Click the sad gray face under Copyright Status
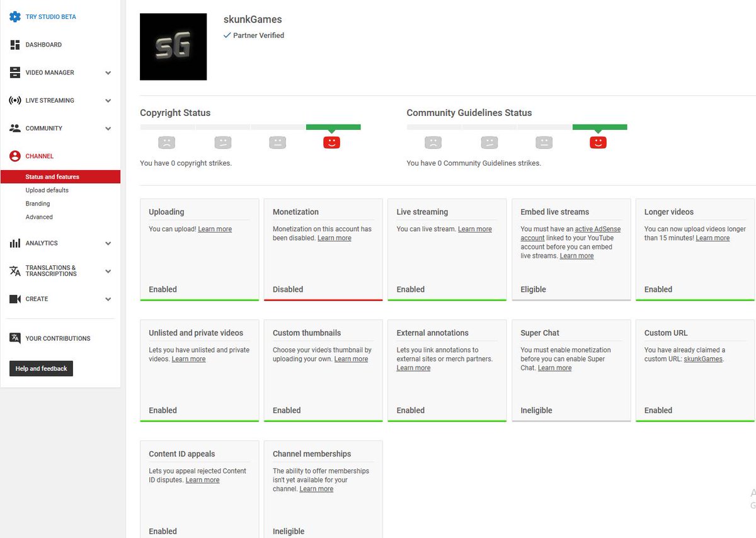This screenshot has width=756, height=538. (166, 142)
